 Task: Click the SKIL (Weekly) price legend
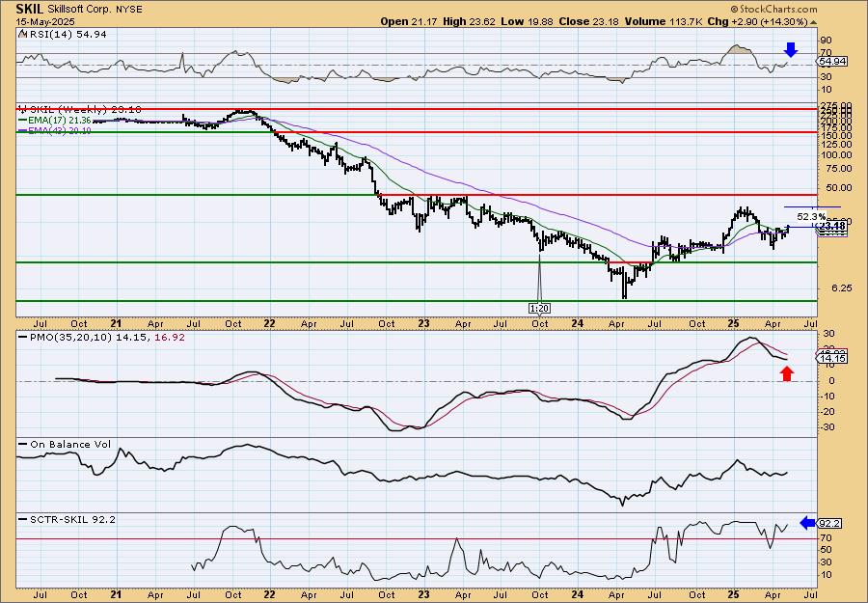(80, 110)
